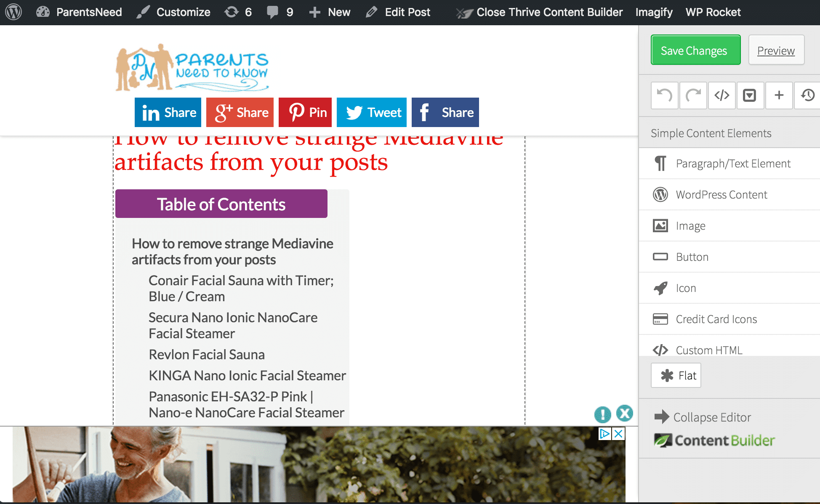This screenshot has height=504, width=820.
Task: Open the Preview link
Action: point(776,50)
